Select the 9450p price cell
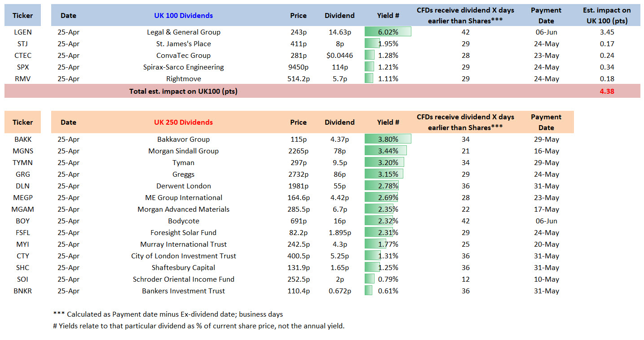The height and width of the screenshot is (340, 644). (x=298, y=67)
